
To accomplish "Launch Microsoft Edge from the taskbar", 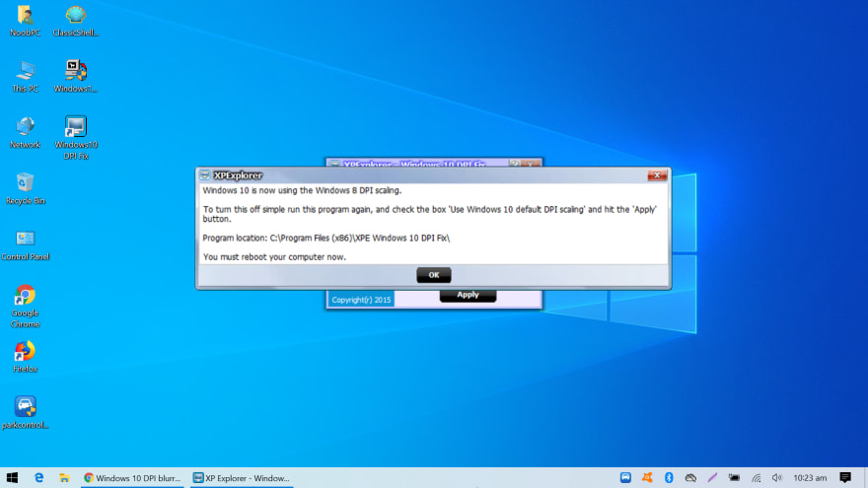I will [x=38, y=477].
